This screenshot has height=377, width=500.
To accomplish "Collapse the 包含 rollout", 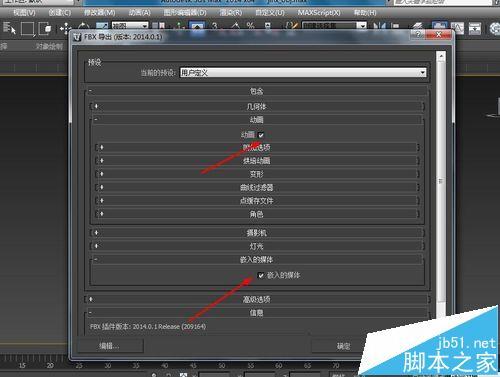I will pyautogui.click(x=257, y=91).
